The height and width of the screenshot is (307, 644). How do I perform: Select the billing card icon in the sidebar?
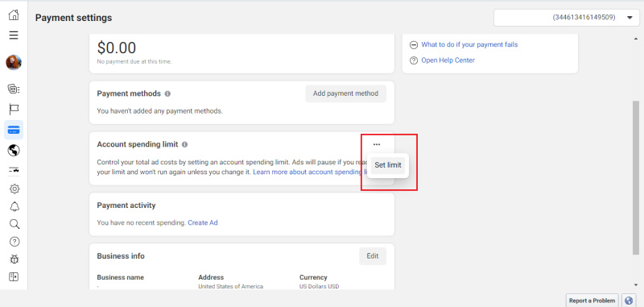[x=14, y=131]
